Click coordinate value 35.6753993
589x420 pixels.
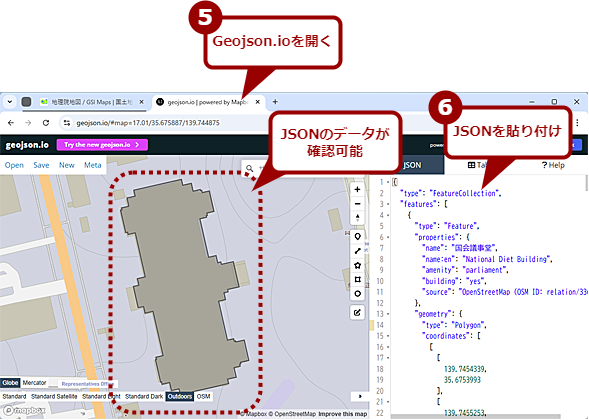click(462, 380)
